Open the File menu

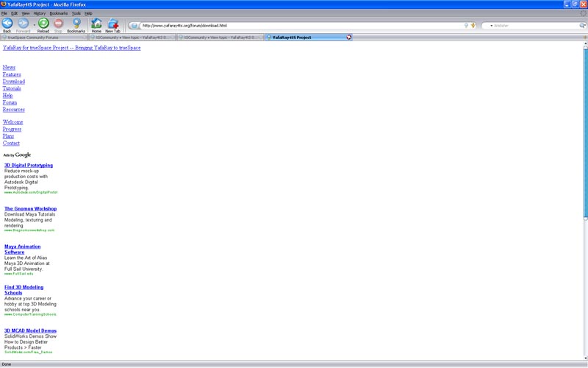coord(4,13)
